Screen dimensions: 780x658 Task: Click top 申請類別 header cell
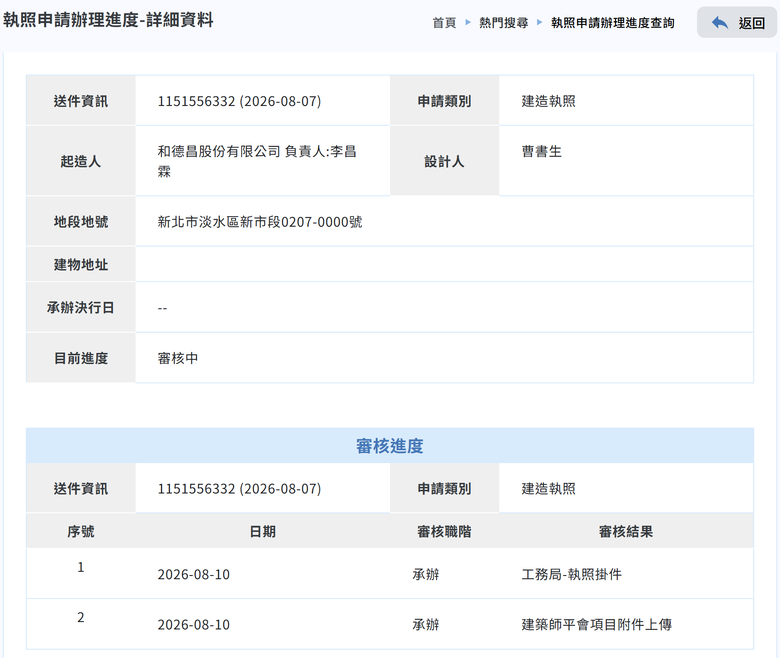point(444,100)
